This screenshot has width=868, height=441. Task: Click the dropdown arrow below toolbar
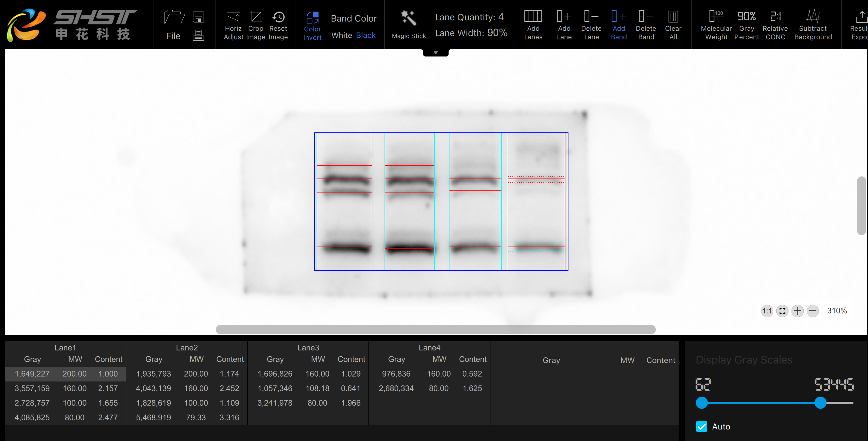pyautogui.click(x=436, y=52)
